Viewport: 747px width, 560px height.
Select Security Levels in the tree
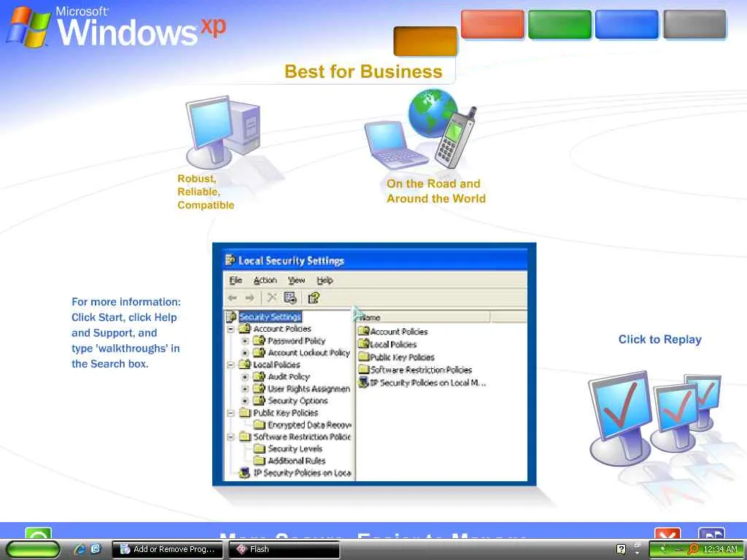(x=295, y=448)
